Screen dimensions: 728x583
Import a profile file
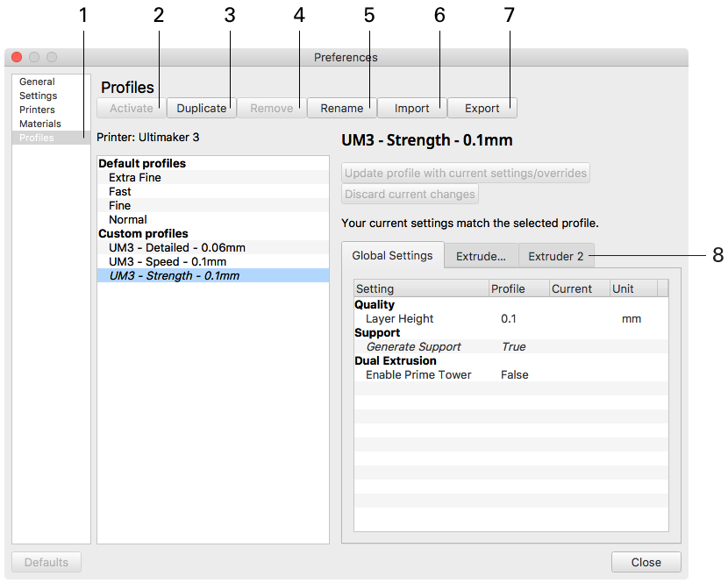click(411, 108)
